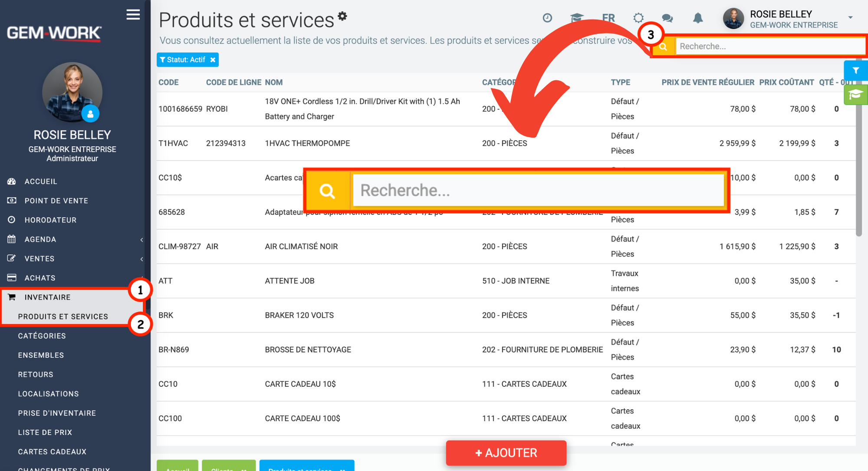This screenshot has height=471, width=868.
Task: Click the orange search magnifier icon
Action: (x=663, y=46)
